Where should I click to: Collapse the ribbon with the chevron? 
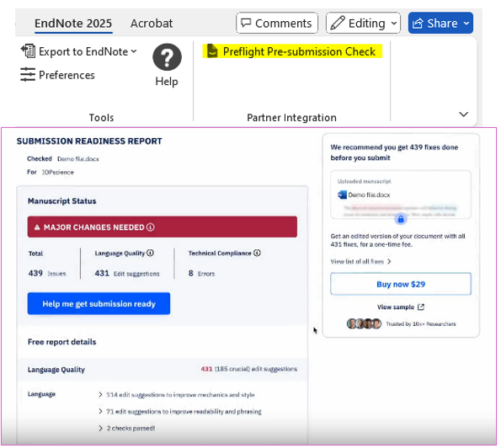coord(463,114)
